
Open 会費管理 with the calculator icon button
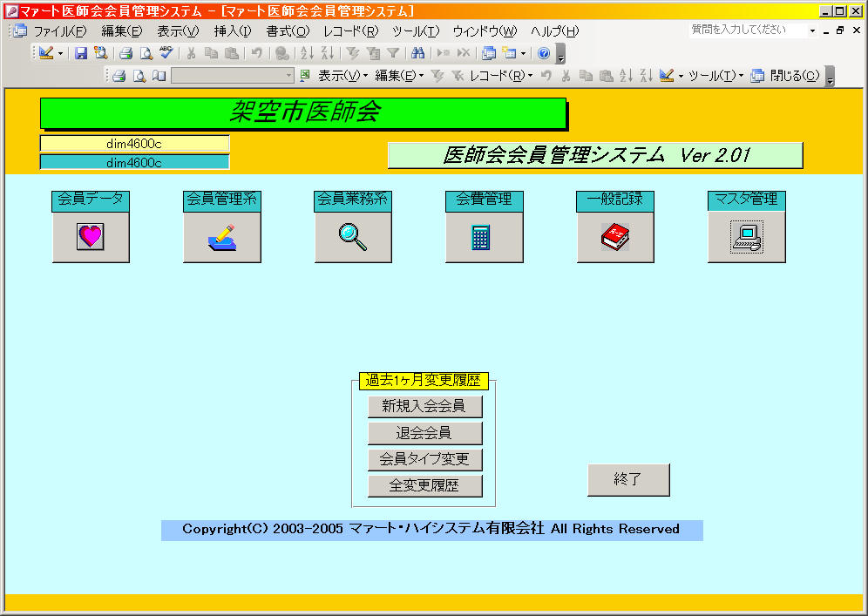pos(485,237)
